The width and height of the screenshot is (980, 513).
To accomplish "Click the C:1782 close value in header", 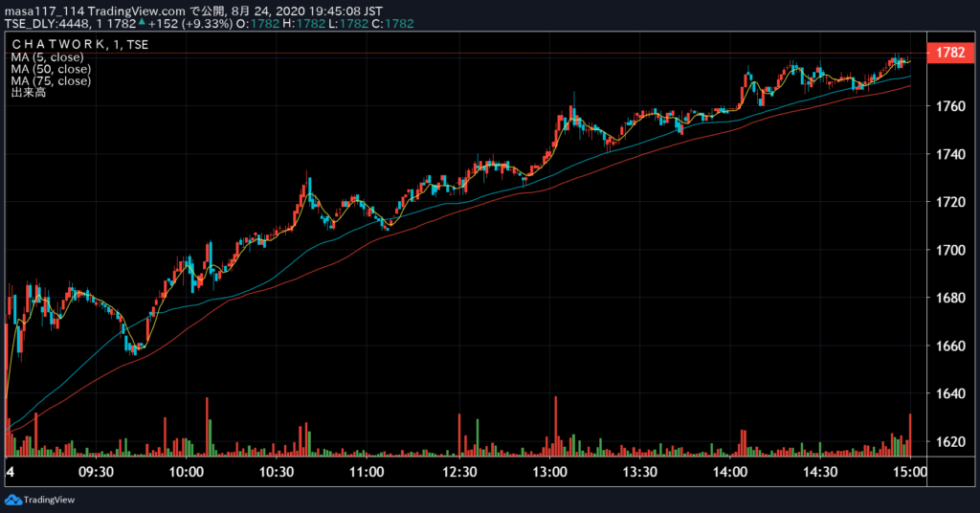I will pyautogui.click(x=392, y=24).
